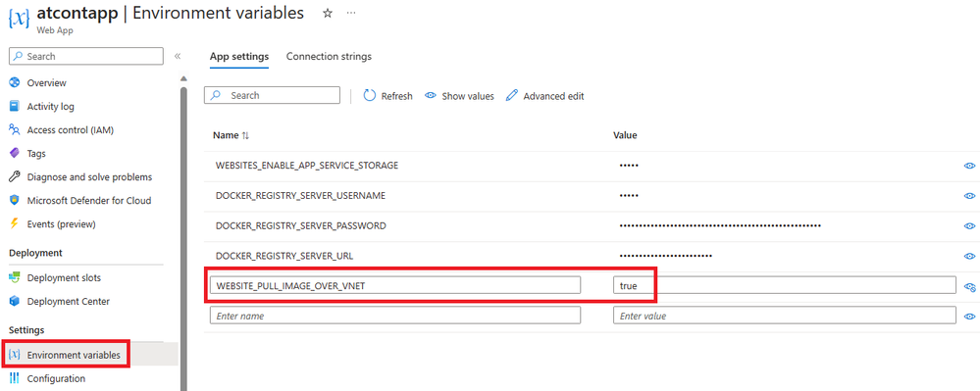Click the Microsoft Defender for Cloud shield icon

click(x=15, y=201)
